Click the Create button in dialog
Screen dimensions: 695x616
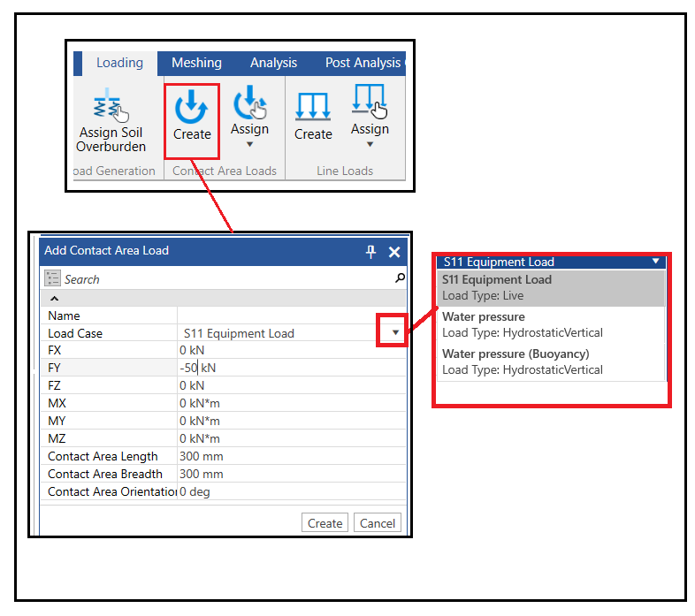325,523
